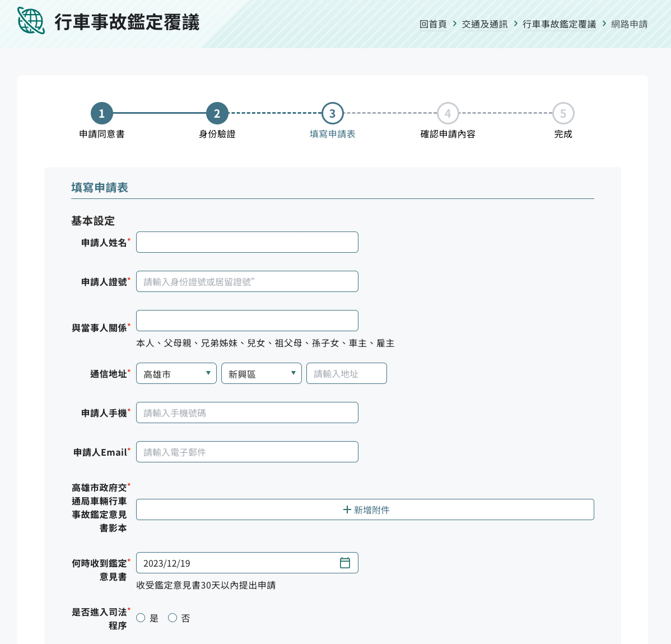Select 否 for 是否進入司法程序

173,618
